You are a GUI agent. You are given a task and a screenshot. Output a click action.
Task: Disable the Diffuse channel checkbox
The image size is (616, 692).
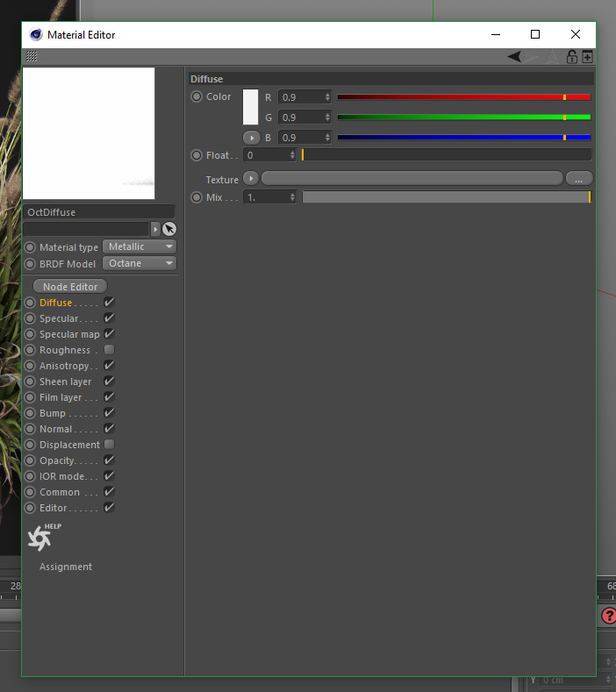pyautogui.click(x=109, y=302)
